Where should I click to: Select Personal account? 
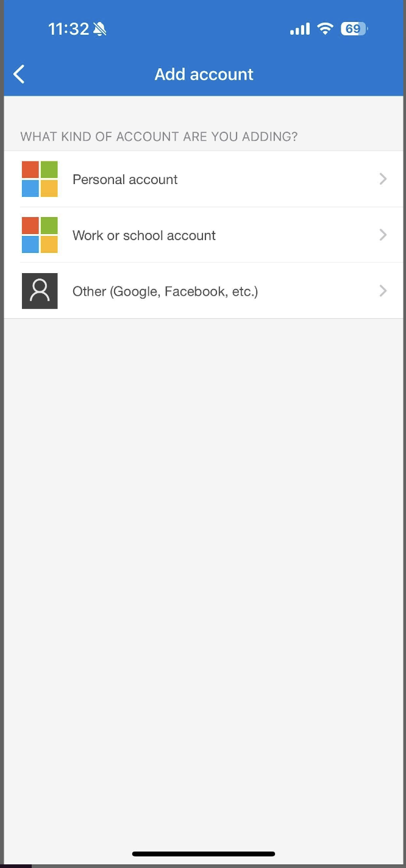203,179
